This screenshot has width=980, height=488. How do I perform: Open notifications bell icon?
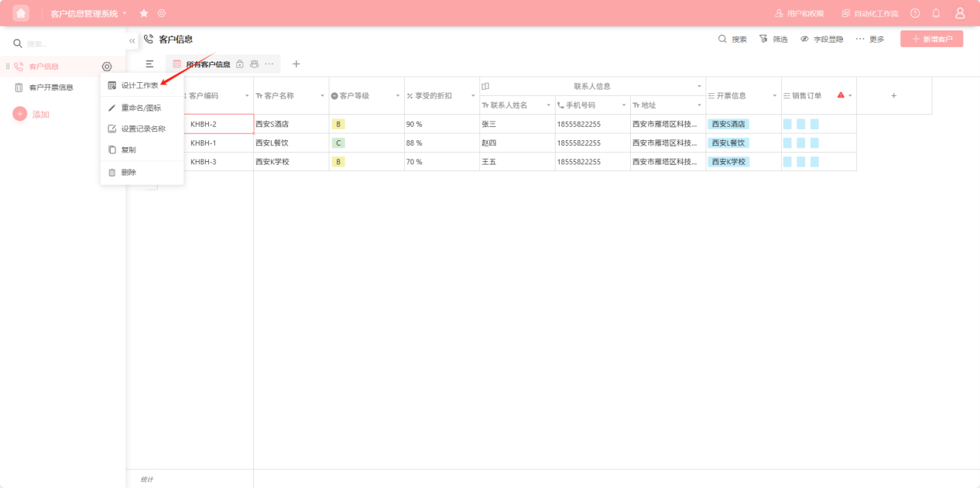point(936,13)
